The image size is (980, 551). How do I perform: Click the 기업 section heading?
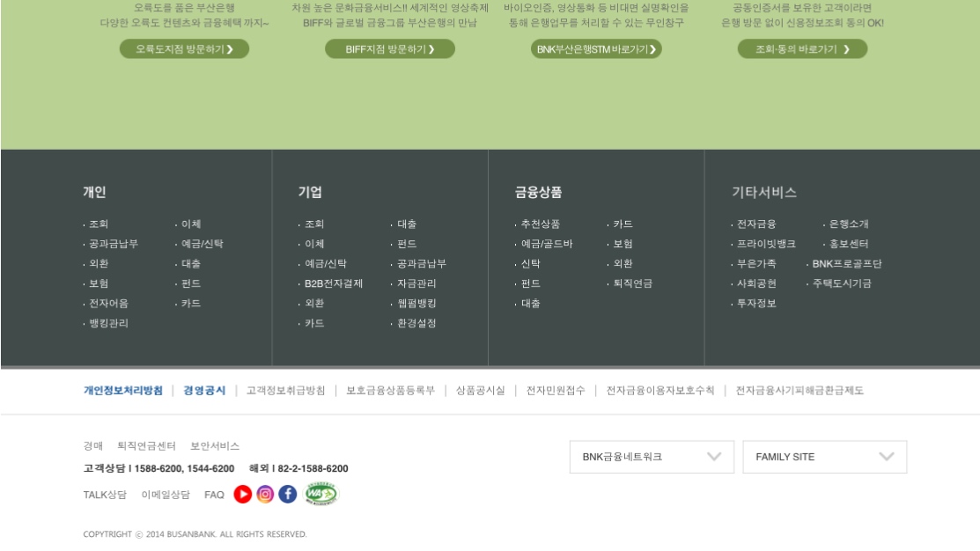(310, 193)
